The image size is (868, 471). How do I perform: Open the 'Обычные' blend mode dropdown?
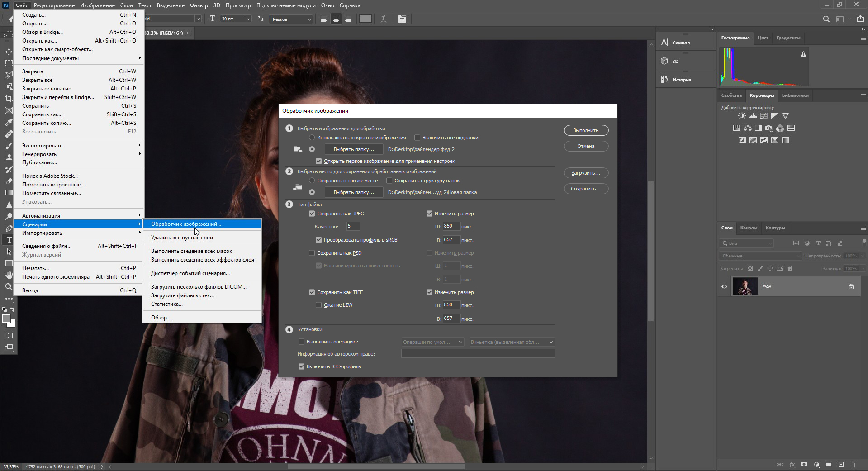(760, 256)
